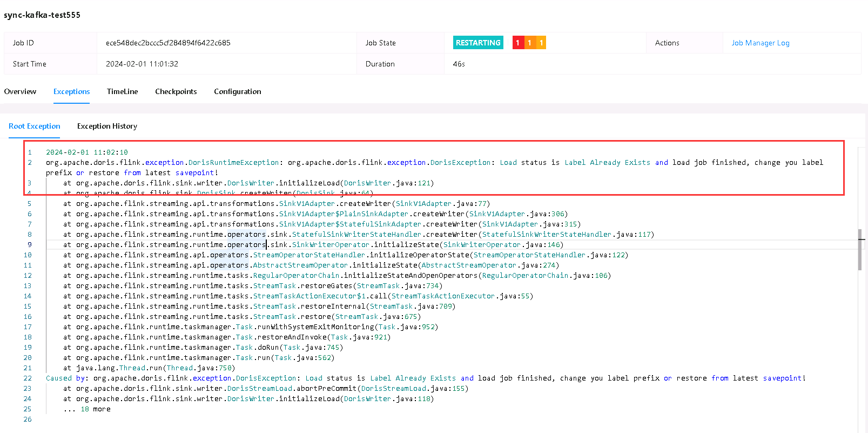Select the Exceptions tab

[71, 91]
